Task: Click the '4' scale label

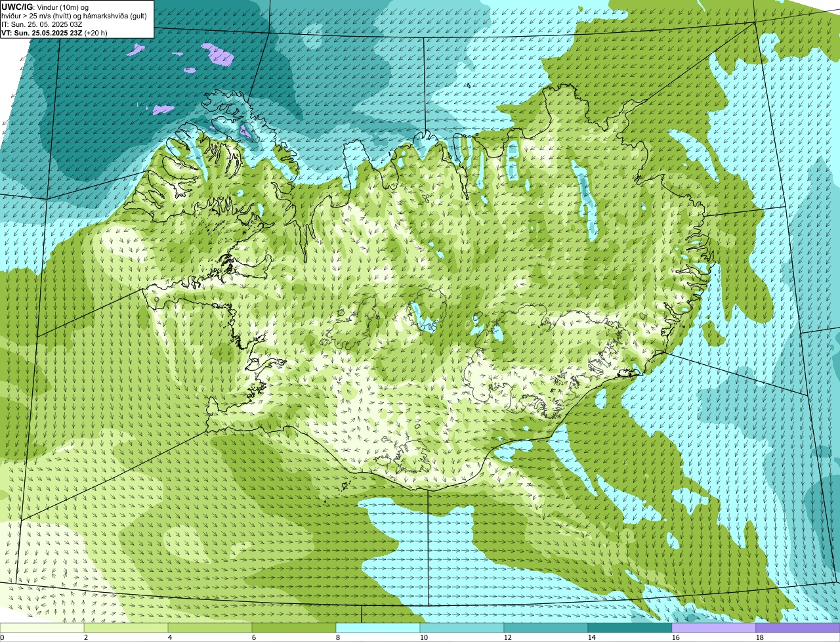Action: coord(170,637)
